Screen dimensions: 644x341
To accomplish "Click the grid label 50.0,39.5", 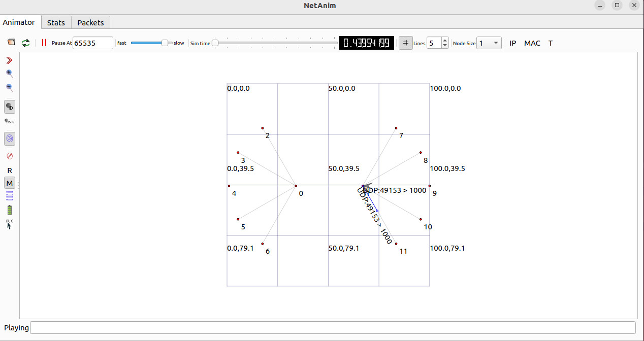I will click(344, 168).
